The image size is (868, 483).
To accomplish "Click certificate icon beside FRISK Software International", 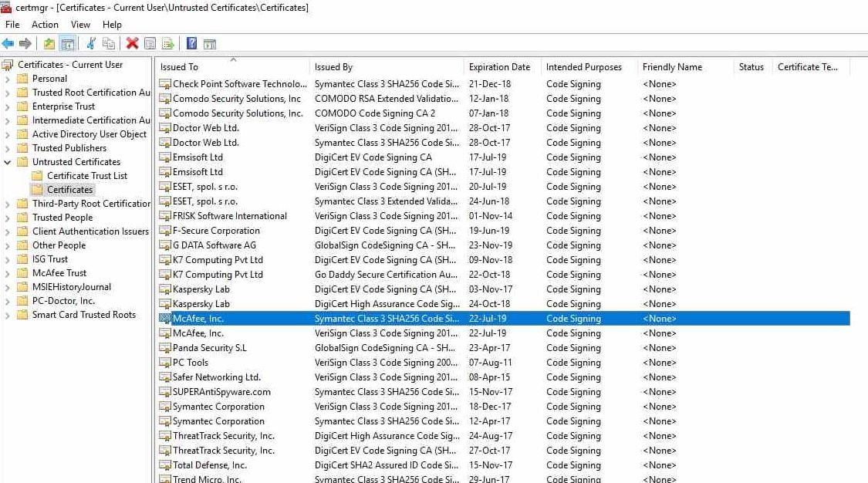I will coord(165,216).
